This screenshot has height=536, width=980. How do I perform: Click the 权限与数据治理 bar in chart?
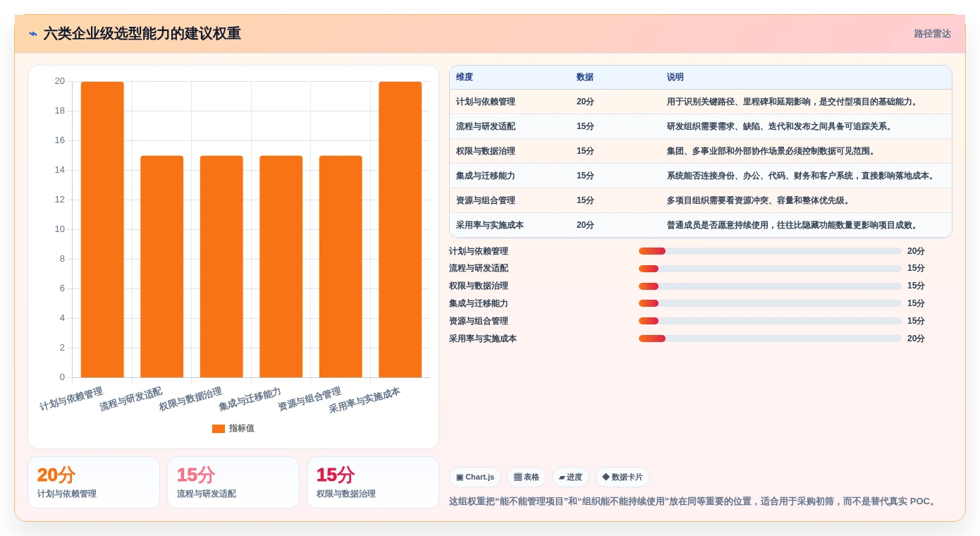pos(221,267)
